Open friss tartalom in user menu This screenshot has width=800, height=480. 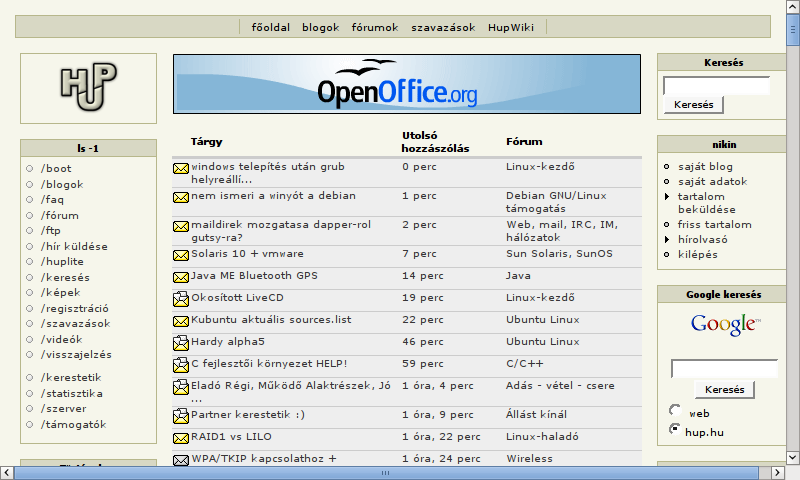714,225
